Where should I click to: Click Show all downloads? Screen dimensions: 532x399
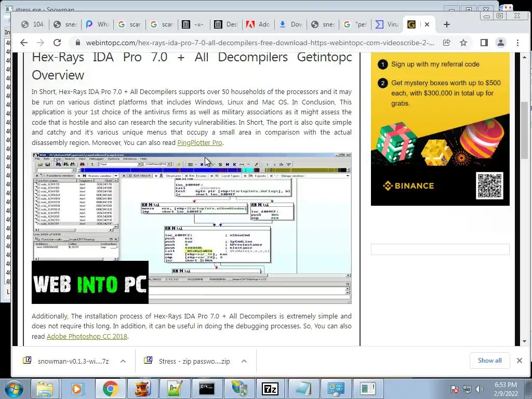pyautogui.click(x=489, y=361)
